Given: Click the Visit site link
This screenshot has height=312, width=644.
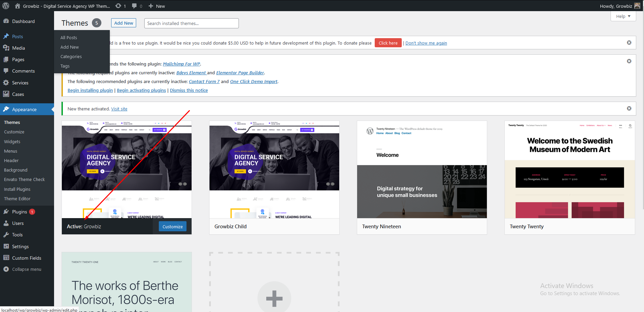Looking at the screenshot, I should click(119, 109).
